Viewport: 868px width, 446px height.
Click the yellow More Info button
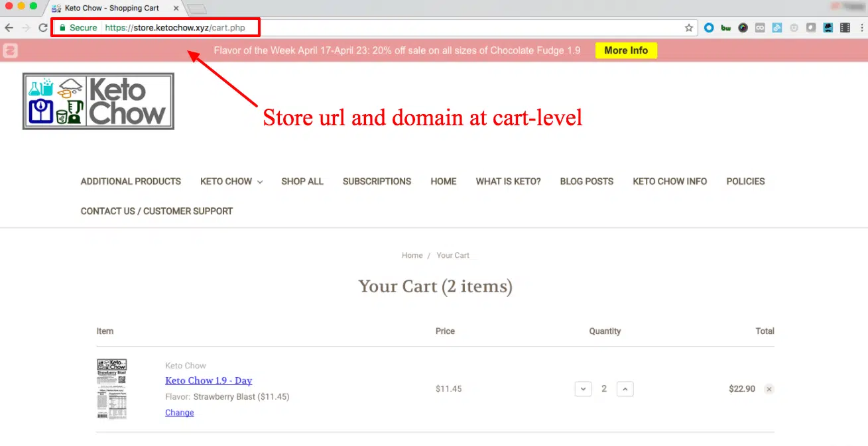tap(625, 50)
